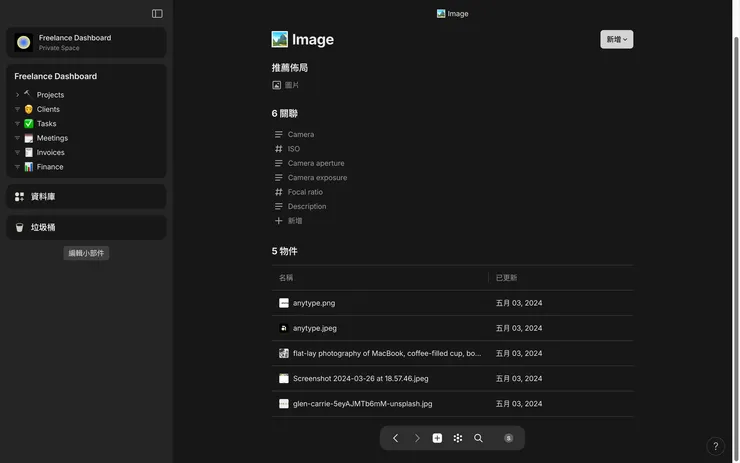Expand the Projects tree item
This screenshot has height=463, width=740.
[17, 95]
